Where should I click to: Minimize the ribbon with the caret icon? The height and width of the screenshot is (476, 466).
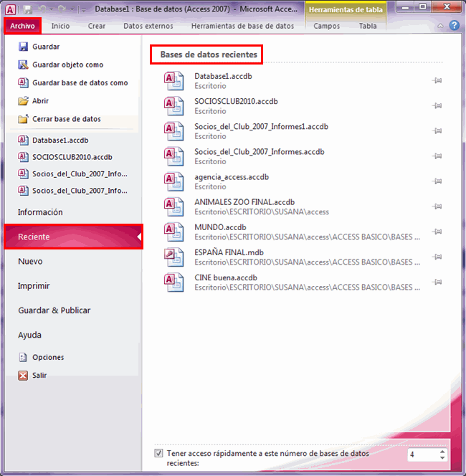(x=440, y=26)
